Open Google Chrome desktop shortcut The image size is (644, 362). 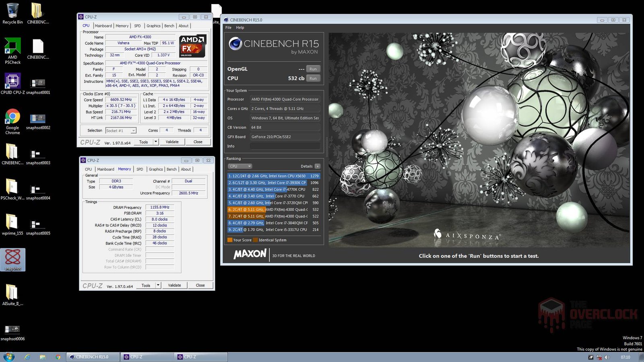coord(12,118)
